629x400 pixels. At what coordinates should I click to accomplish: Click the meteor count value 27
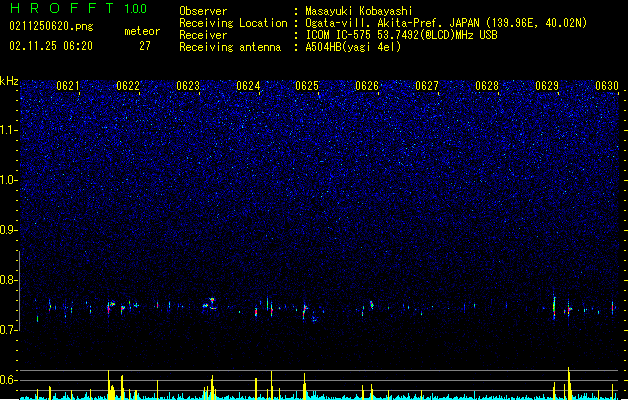pos(145,46)
